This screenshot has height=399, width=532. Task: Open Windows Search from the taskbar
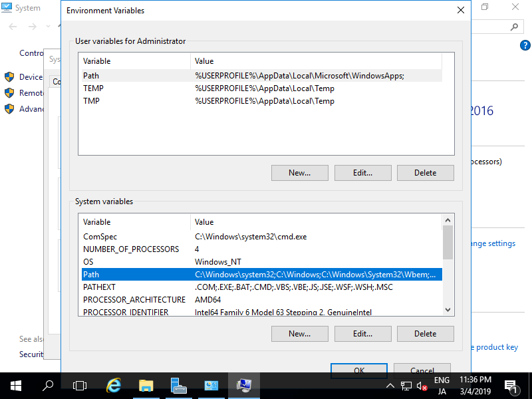click(x=47, y=385)
